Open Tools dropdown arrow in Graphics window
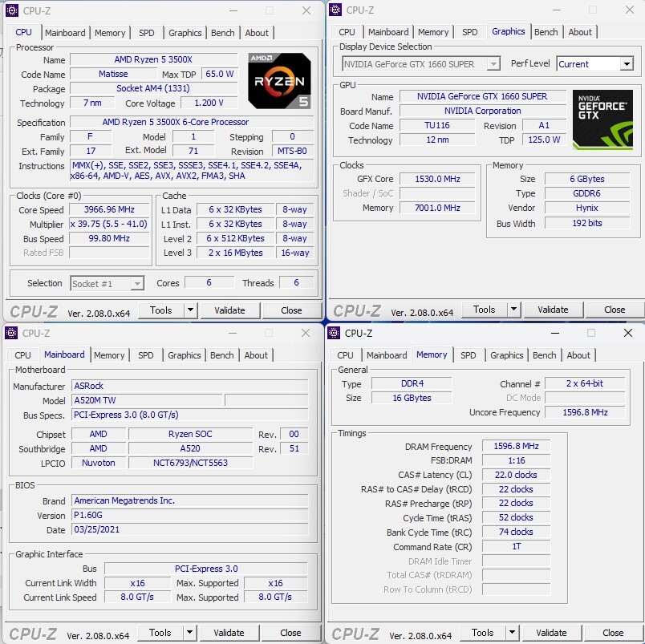 click(513, 310)
